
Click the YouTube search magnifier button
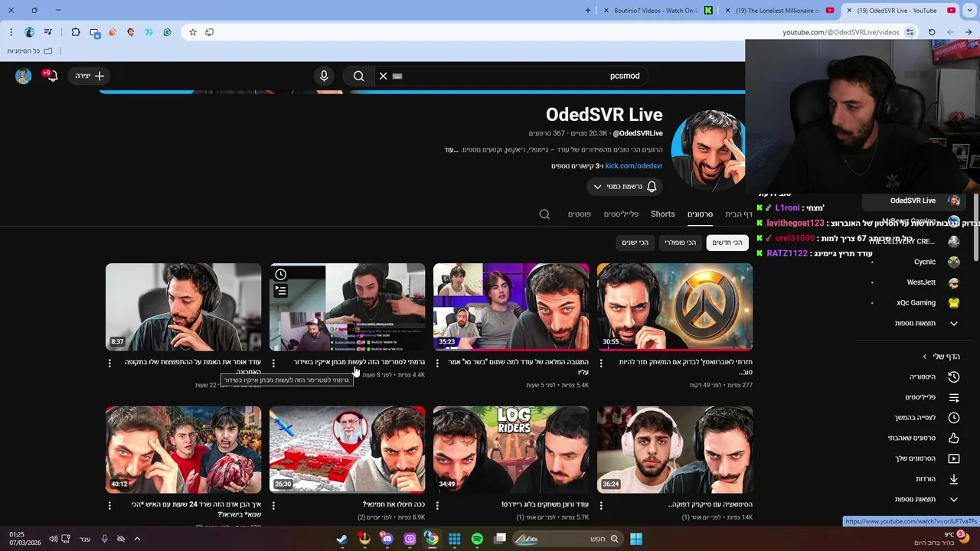pos(358,76)
